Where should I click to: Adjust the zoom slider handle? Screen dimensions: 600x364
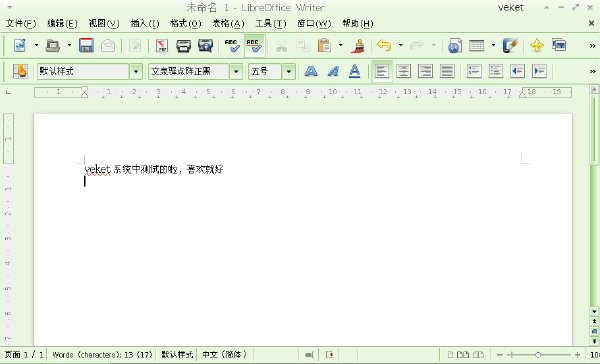point(538,355)
